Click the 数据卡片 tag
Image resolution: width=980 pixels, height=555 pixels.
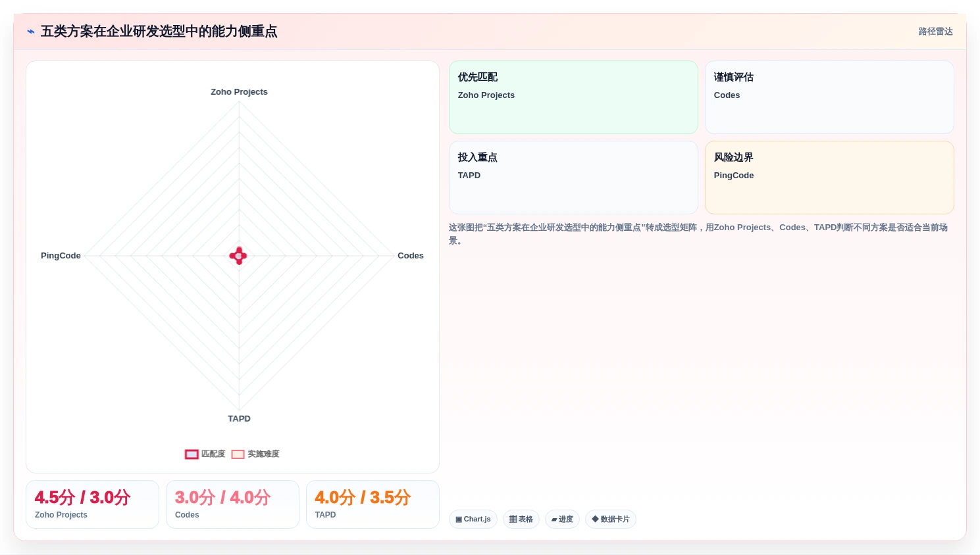611,519
